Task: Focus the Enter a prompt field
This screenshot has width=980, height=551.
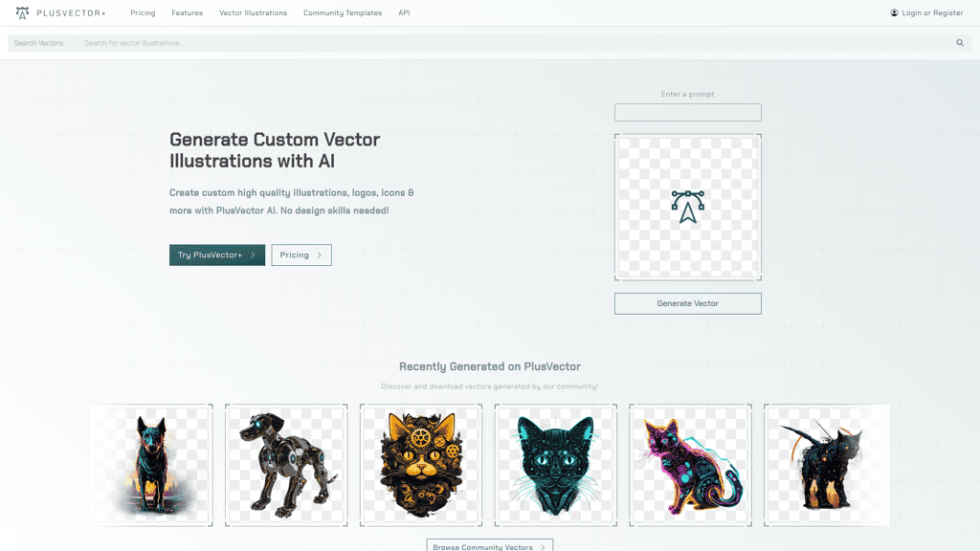Action: 687,113
